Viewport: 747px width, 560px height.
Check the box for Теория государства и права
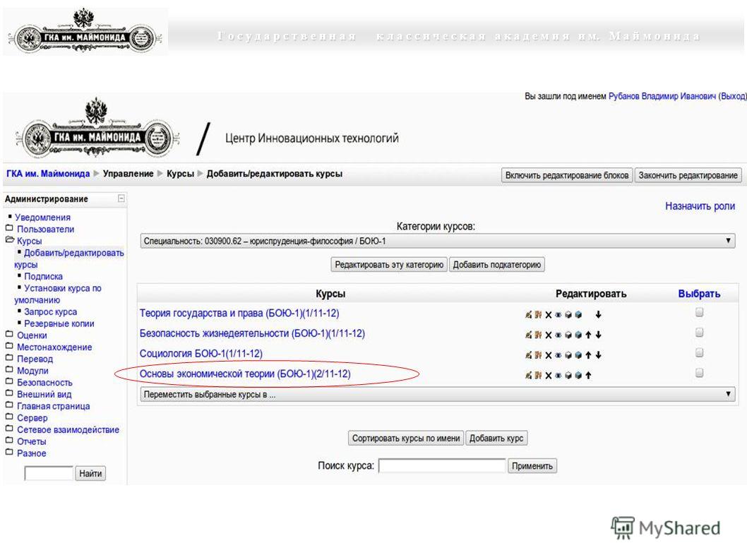point(699,312)
